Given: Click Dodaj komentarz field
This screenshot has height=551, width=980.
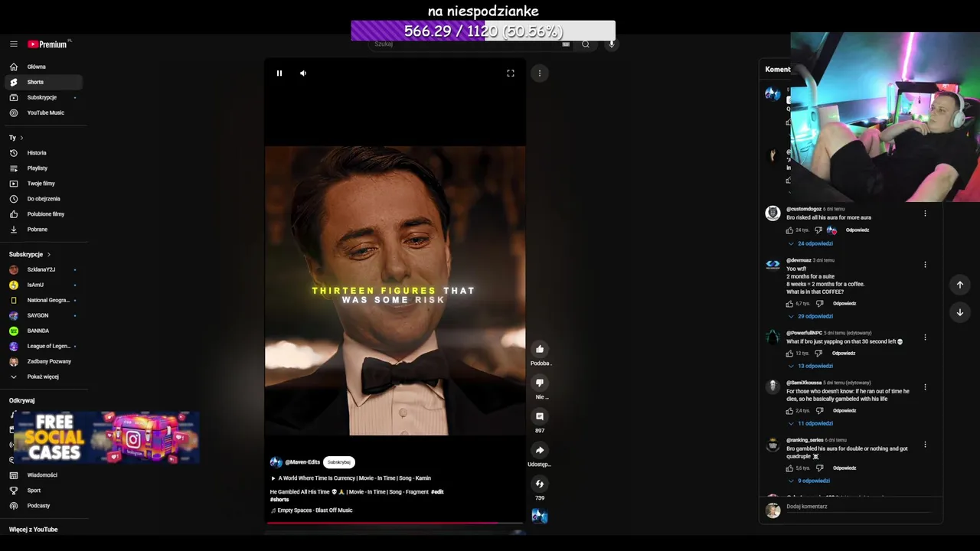Looking at the screenshot, I should (859, 507).
